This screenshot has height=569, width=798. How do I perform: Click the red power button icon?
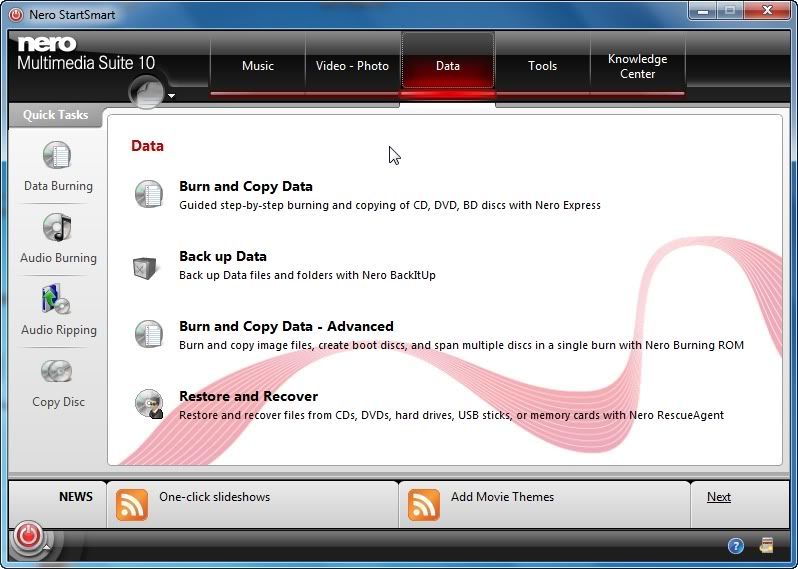coord(28,536)
